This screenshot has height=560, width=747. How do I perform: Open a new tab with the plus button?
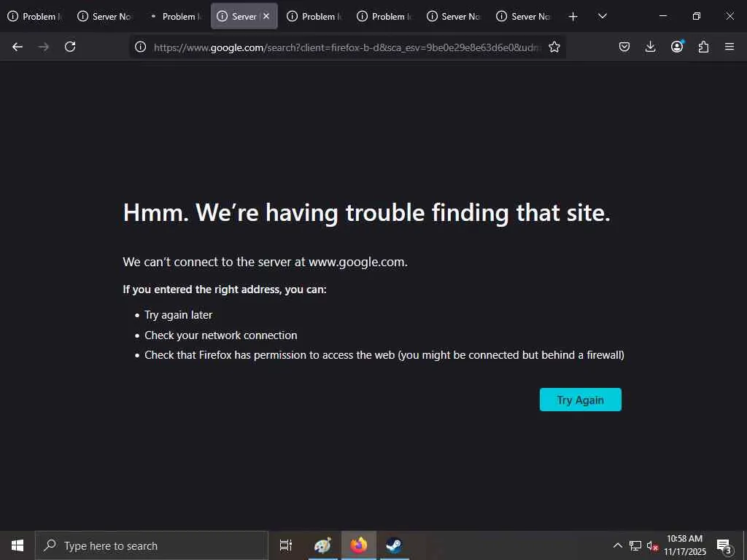573,16
